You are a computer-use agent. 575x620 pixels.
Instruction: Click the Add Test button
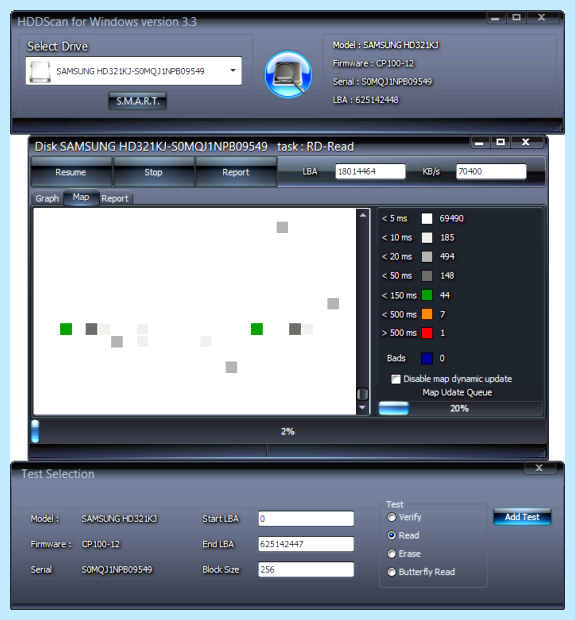[522, 517]
